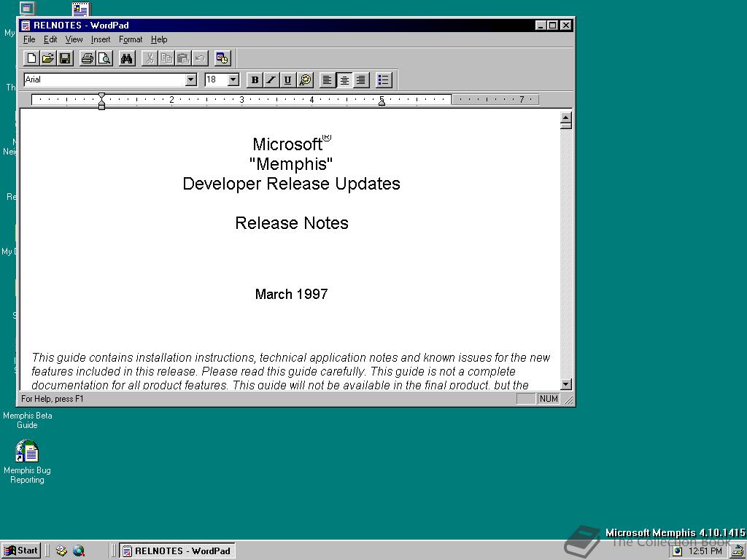The image size is (747, 560).
Task: Create a new document with the New icon
Action: point(31,58)
